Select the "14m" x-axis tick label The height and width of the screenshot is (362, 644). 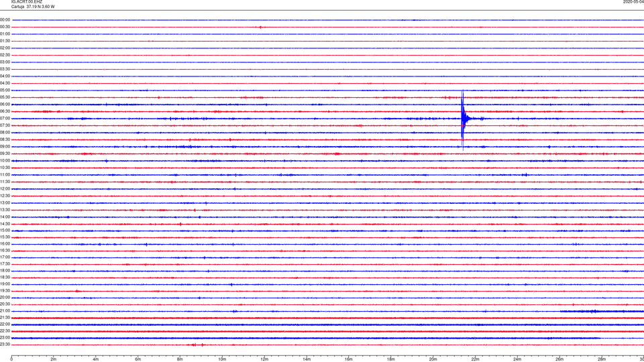click(307, 359)
